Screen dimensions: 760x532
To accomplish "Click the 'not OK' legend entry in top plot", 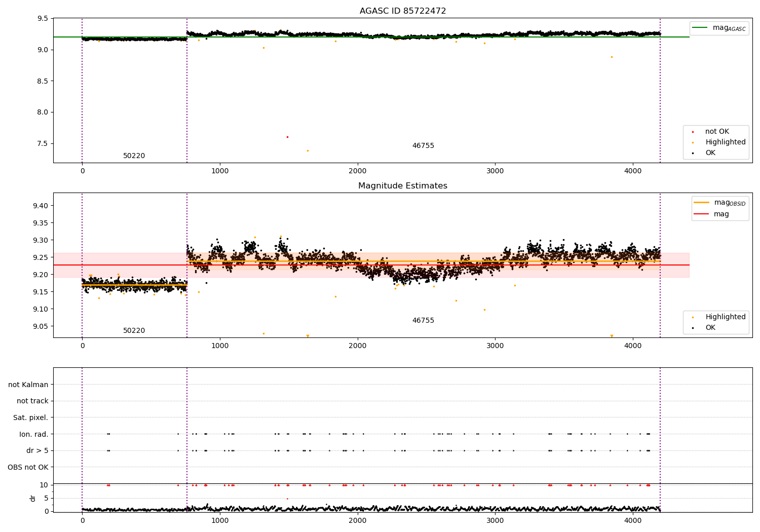I will [716, 131].
